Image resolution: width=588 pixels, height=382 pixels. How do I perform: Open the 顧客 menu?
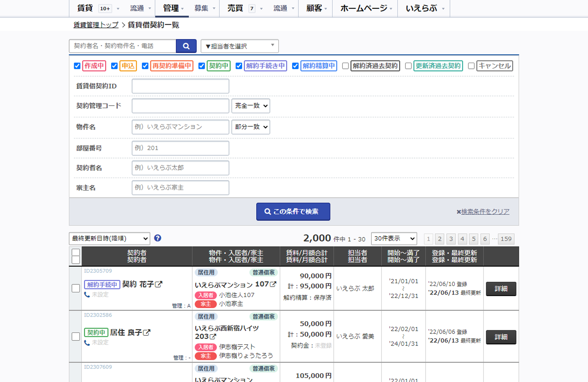pyautogui.click(x=315, y=8)
